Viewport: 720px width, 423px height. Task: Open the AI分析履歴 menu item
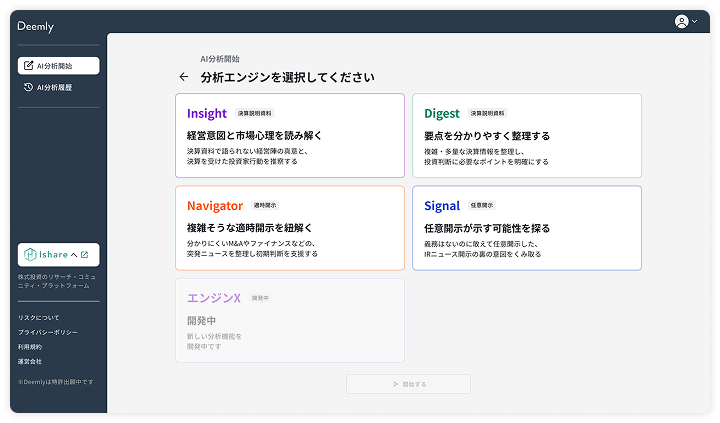pyautogui.click(x=58, y=88)
